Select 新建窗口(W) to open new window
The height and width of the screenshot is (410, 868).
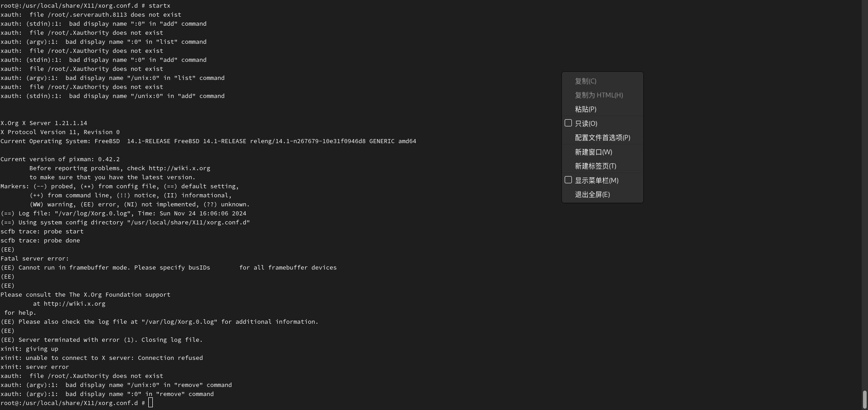click(x=593, y=152)
